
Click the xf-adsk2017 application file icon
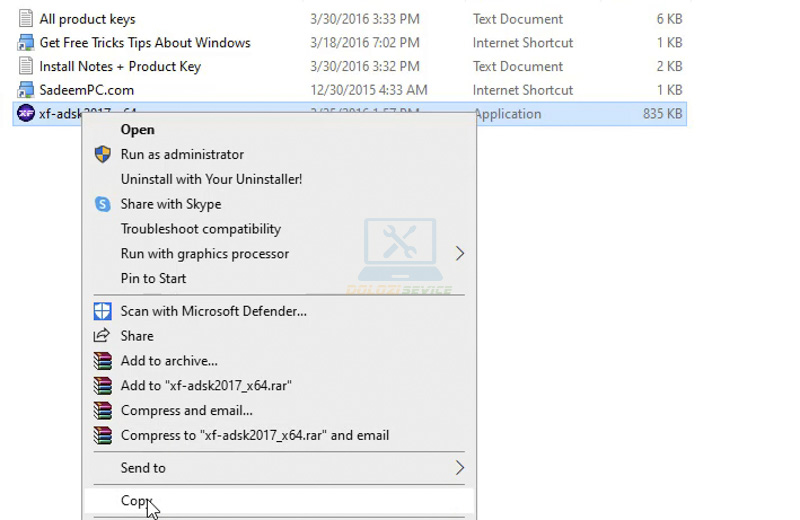tap(26, 114)
